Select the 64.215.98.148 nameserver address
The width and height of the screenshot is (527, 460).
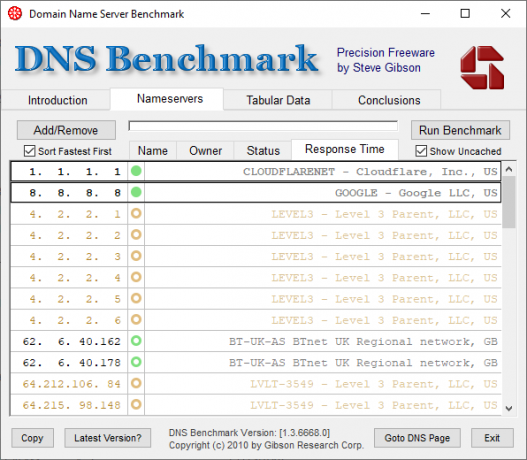pyautogui.click(x=72, y=405)
